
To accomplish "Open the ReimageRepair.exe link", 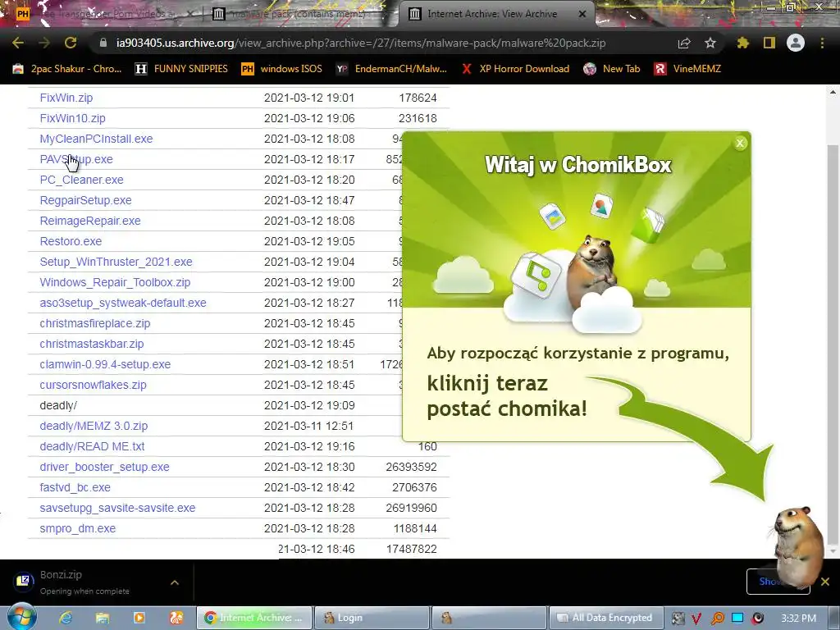I will (x=90, y=221).
